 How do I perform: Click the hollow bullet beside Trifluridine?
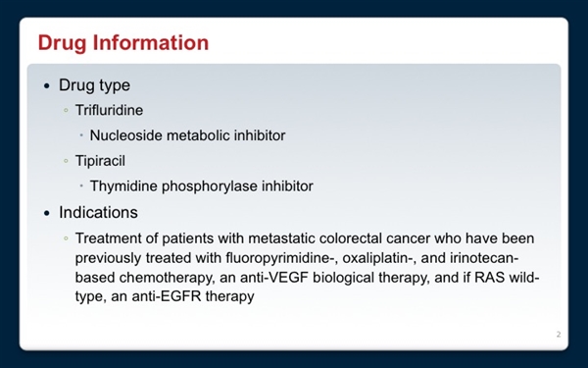pos(66,110)
